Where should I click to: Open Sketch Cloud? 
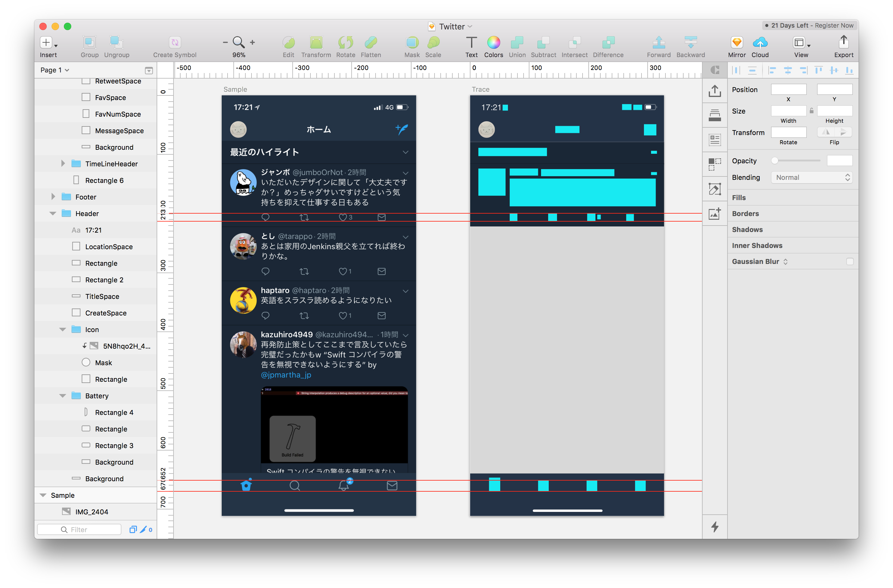tap(760, 42)
